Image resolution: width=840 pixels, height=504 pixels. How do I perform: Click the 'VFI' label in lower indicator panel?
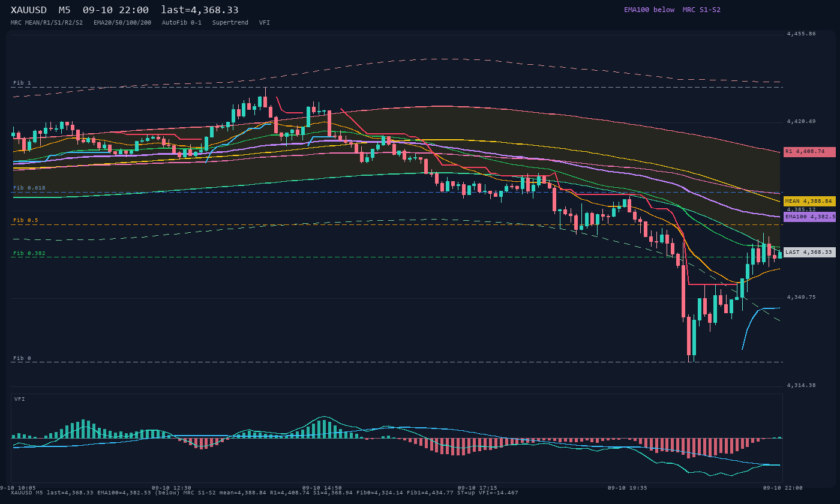coord(20,399)
